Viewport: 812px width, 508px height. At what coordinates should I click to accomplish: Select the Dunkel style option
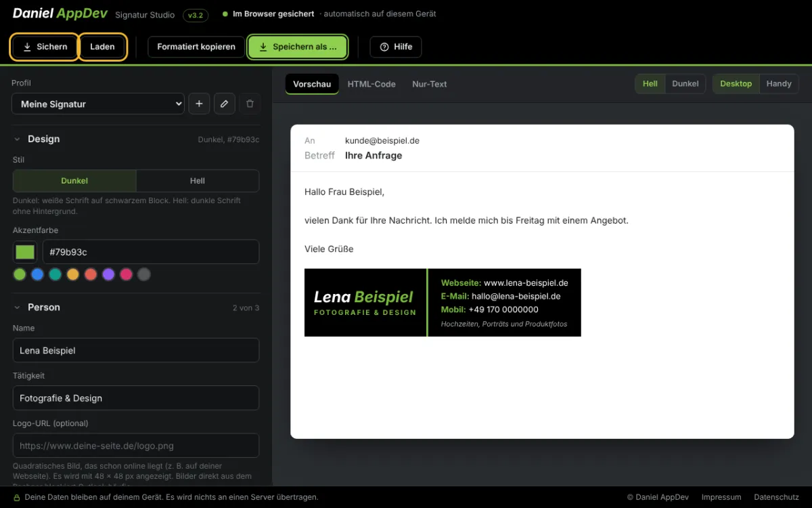(74, 181)
